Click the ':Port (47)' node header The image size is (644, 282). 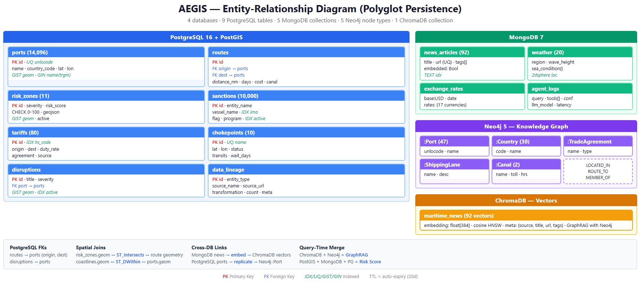[x=455, y=142]
